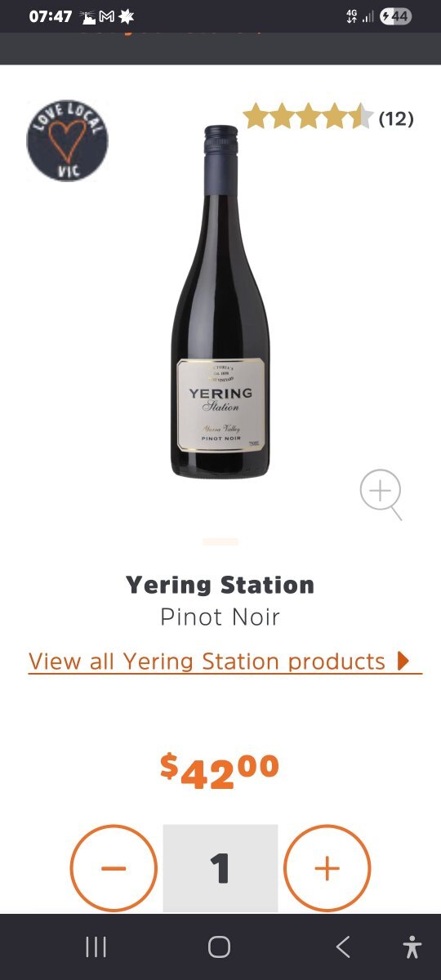441x980 pixels.
Task: Open the magnifier zoom on bottle image
Action: point(381,494)
